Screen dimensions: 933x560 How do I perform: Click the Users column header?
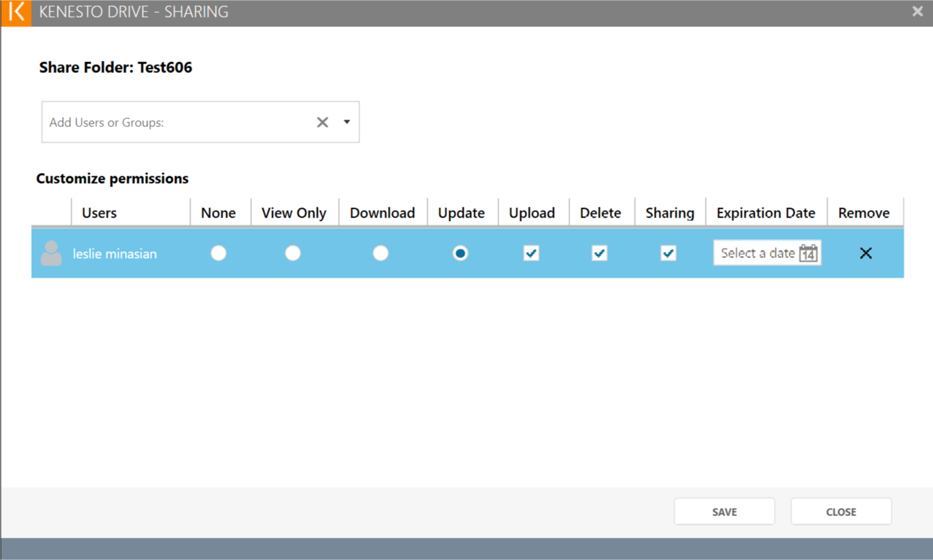[131, 213]
